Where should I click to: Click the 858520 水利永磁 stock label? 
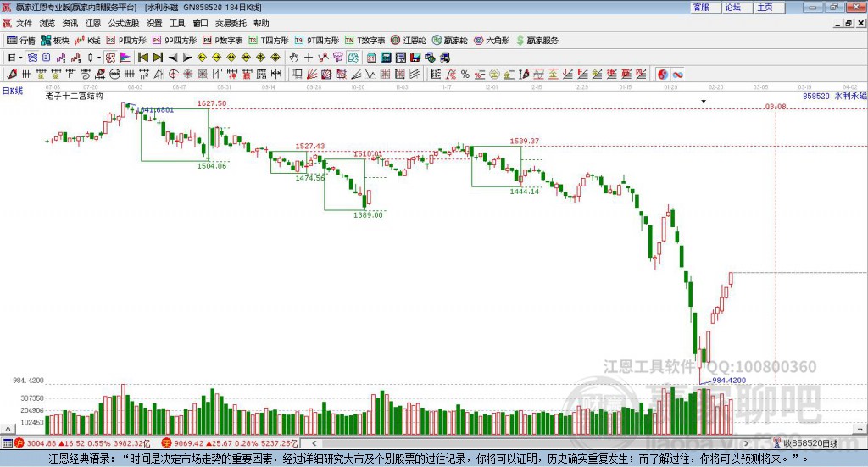pos(834,96)
